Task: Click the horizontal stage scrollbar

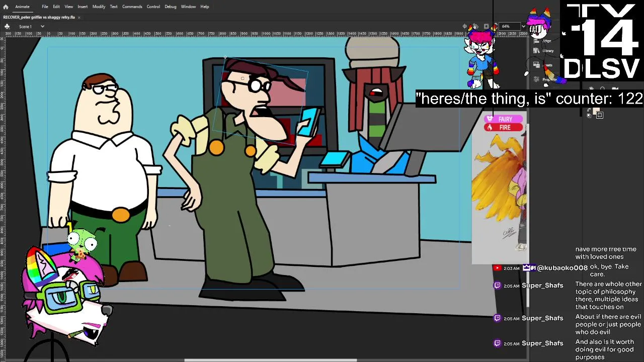Action: click(271, 359)
